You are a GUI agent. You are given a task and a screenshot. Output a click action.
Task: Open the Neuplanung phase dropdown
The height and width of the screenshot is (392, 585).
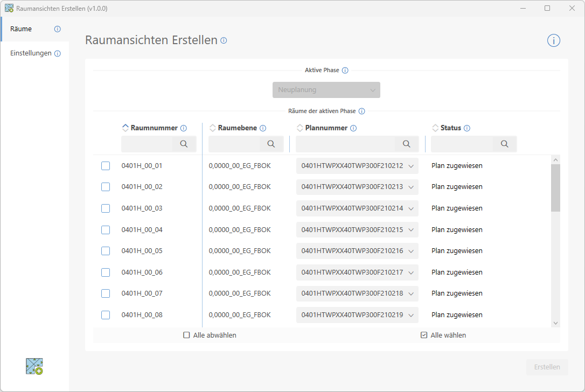point(326,90)
